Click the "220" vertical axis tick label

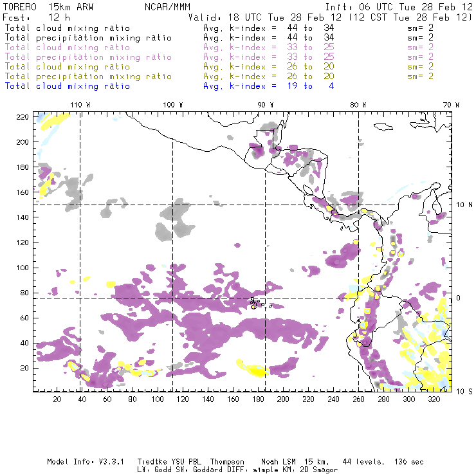(x=23, y=117)
